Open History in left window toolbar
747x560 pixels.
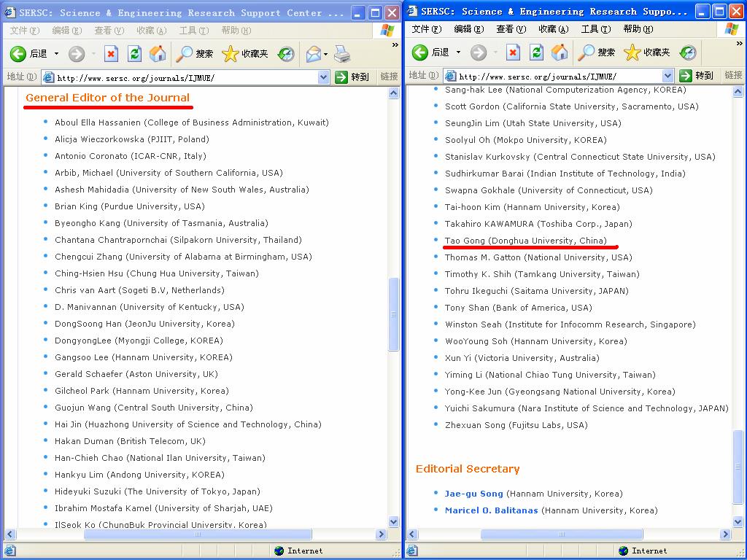click(x=286, y=54)
